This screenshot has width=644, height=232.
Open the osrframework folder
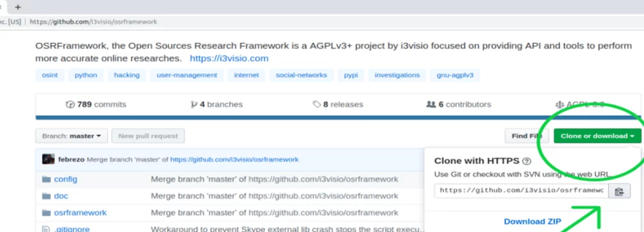point(80,213)
